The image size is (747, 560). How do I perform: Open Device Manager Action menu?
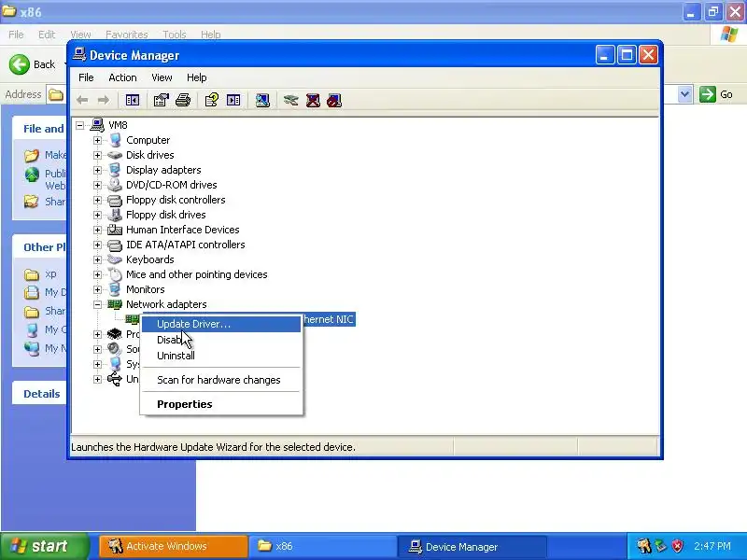pos(122,77)
